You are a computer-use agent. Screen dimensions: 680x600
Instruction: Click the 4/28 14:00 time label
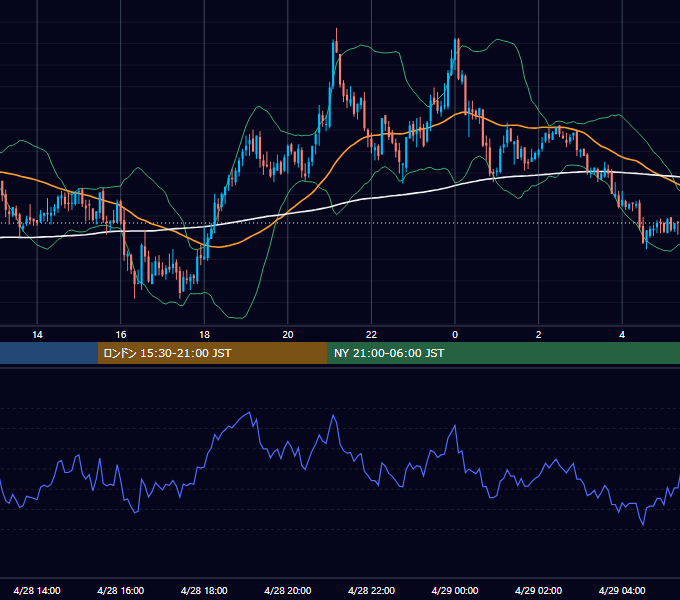(x=37, y=590)
